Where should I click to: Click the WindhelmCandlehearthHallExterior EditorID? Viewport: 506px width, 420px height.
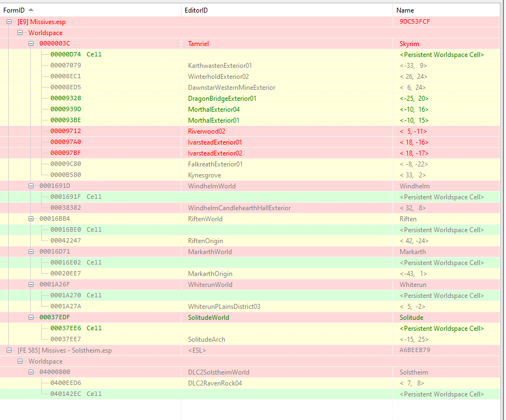coord(240,208)
